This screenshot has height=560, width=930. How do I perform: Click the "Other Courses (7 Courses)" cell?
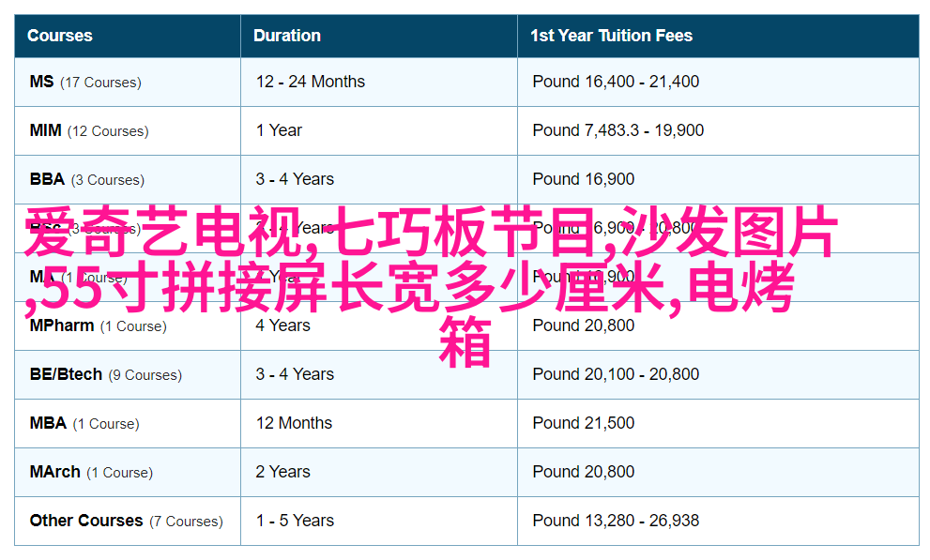(x=127, y=521)
